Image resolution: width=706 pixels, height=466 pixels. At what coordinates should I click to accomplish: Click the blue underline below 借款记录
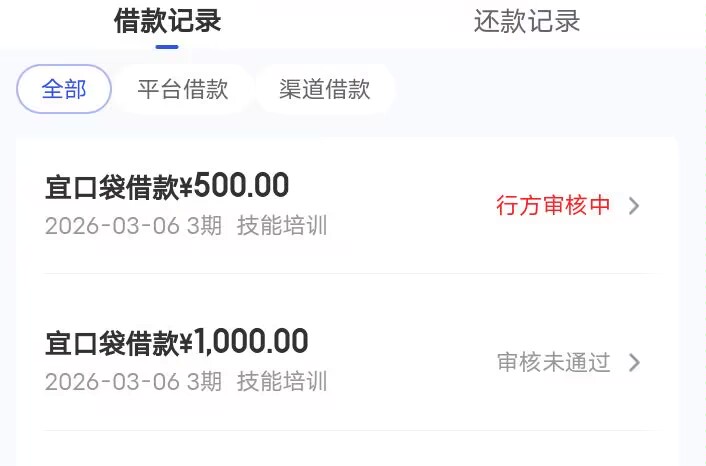167,46
